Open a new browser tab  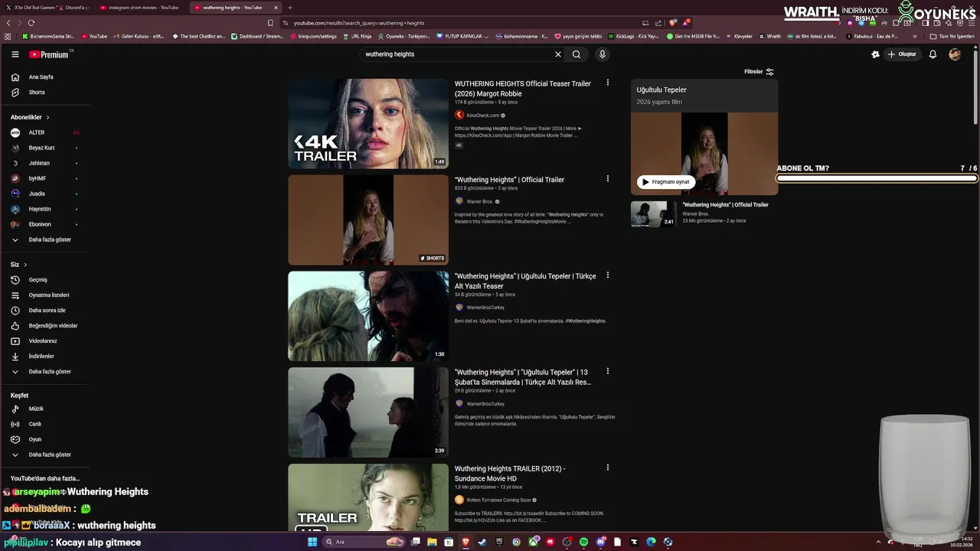click(x=290, y=8)
